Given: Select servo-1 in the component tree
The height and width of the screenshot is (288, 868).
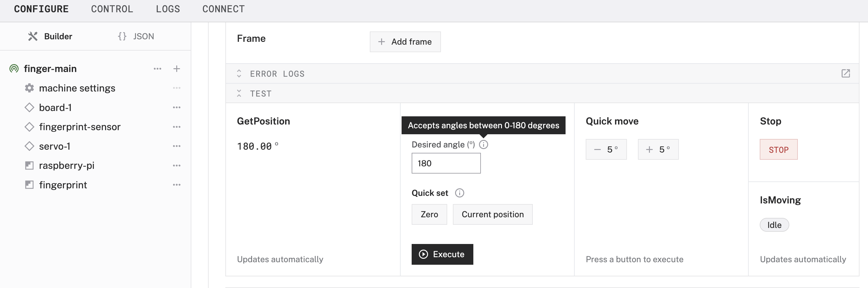Looking at the screenshot, I should point(54,146).
